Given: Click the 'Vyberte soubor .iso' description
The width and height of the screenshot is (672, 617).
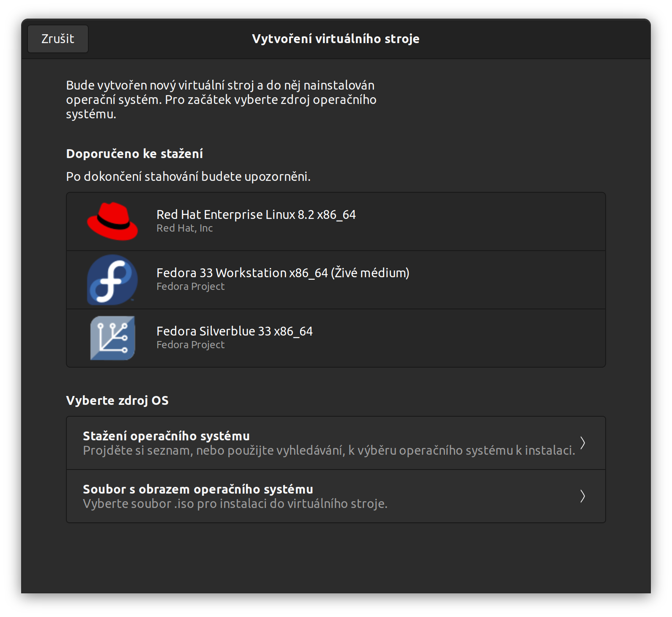Looking at the screenshot, I should [235, 504].
